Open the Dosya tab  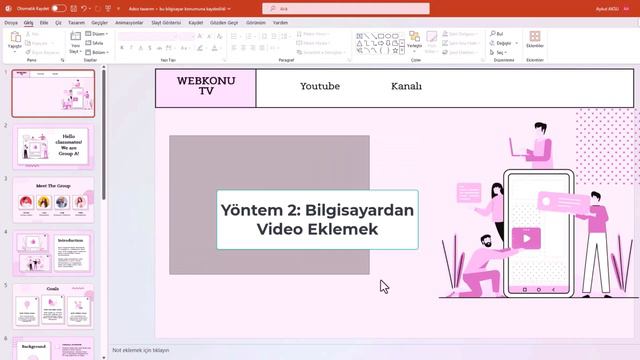tap(11, 23)
